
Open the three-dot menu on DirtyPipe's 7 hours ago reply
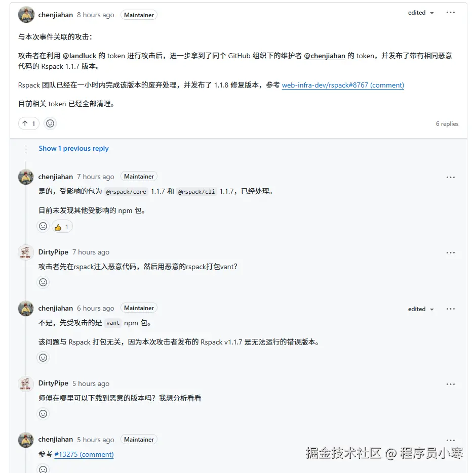[x=451, y=252]
